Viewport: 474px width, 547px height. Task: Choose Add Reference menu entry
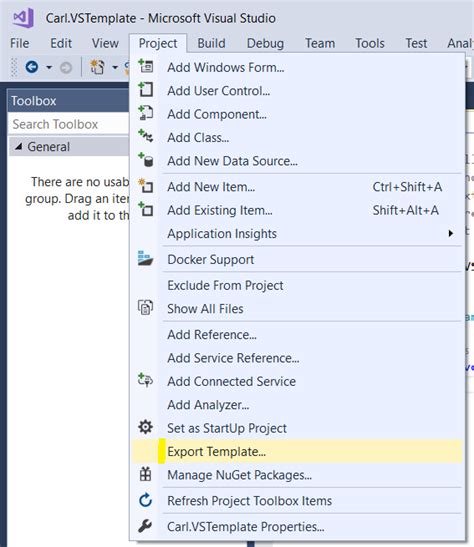[x=297, y=334]
